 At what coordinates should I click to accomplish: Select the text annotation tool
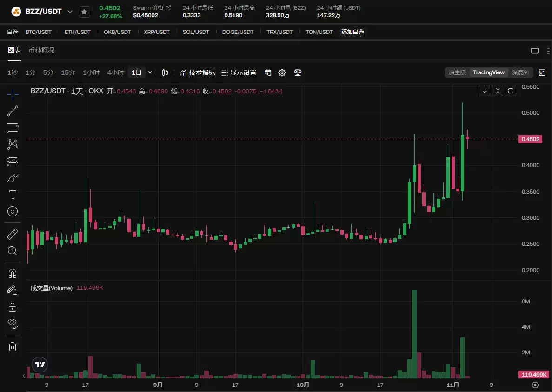(12, 195)
